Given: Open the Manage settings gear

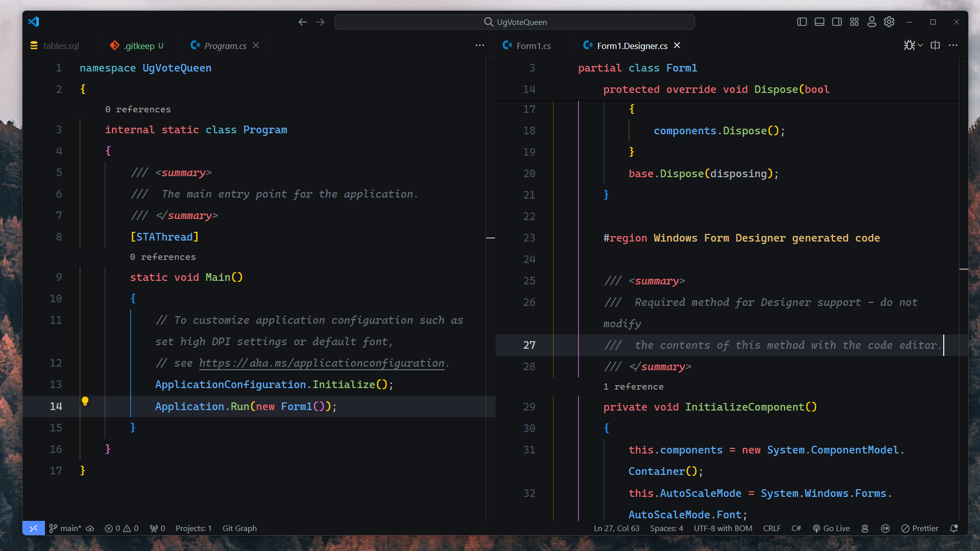Looking at the screenshot, I should (889, 22).
